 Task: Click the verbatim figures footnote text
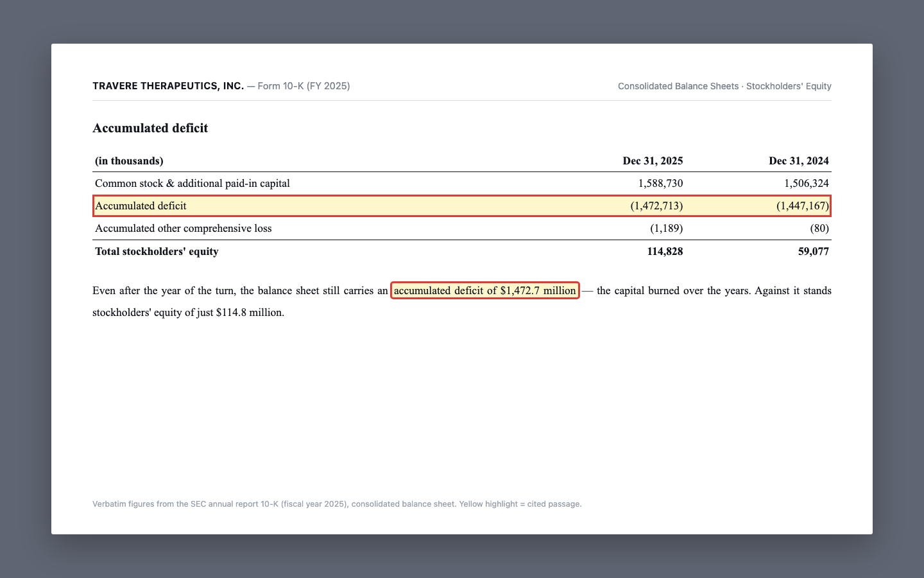point(337,504)
